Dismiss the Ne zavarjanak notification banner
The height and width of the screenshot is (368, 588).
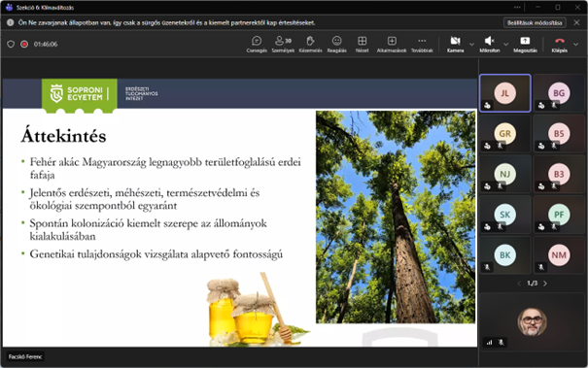coord(576,22)
